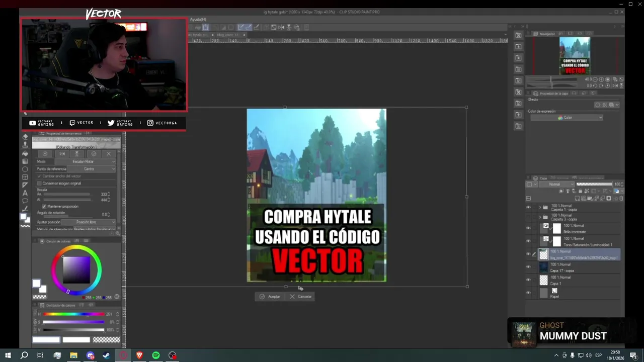Viewport: 644px width, 362px height.
Task: Hide the Capa 17 - copia layer
Action: [x=528, y=267]
